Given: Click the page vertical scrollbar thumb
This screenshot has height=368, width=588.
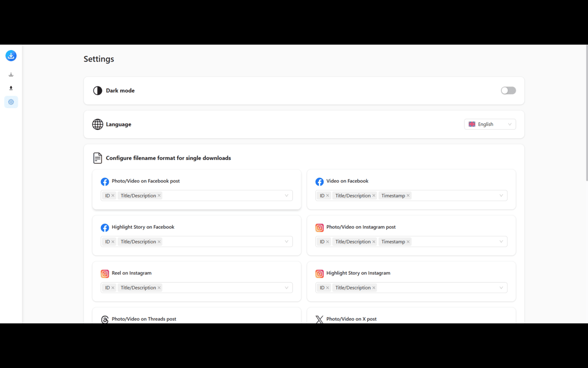Looking at the screenshot, I should point(586,113).
